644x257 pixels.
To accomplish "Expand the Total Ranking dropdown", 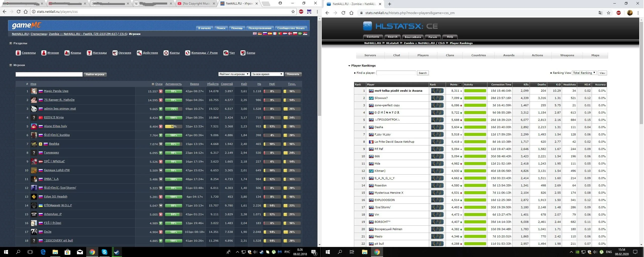I will coord(584,73).
